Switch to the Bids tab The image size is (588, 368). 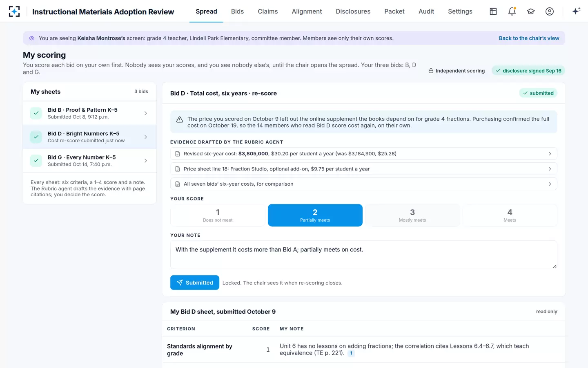point(237,11)
